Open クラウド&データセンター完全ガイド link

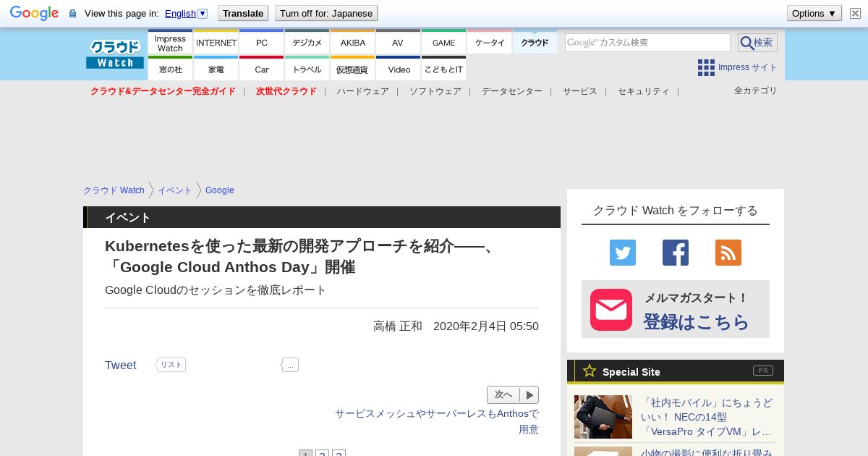click(163, 91)
